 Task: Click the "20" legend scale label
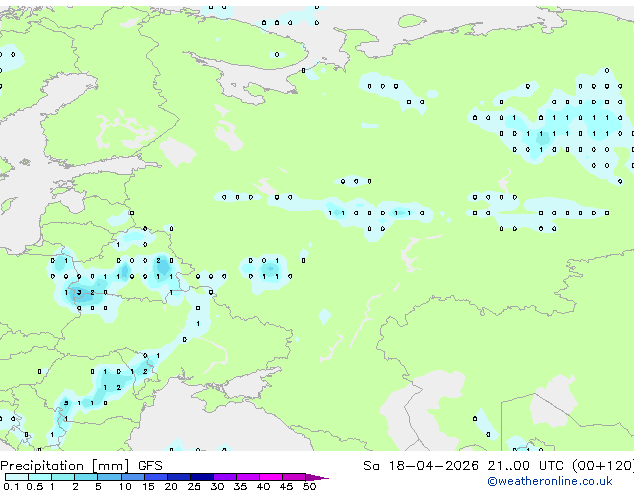tap(171, 486)
